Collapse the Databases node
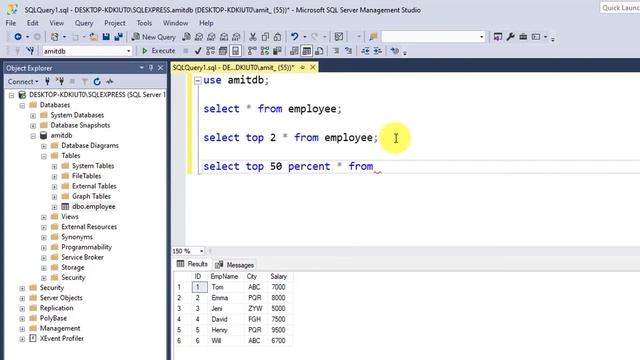Screen dimensions: 640x360 coord(22,105)
